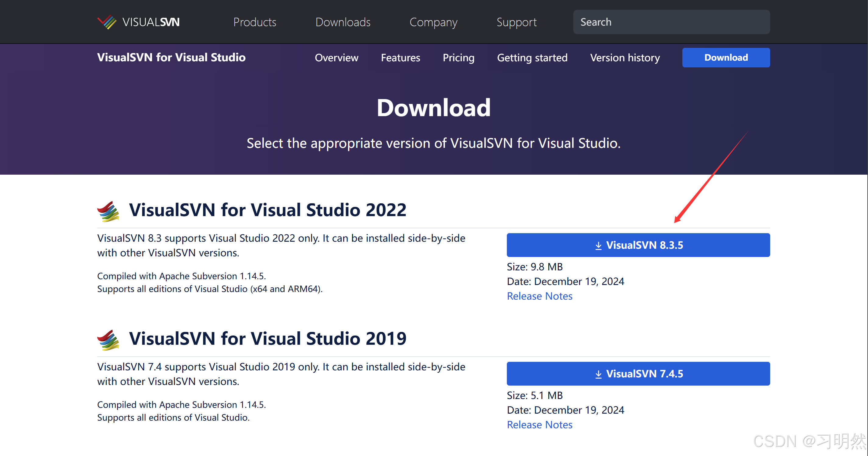Viewport: 868px width, 456px height.
Task: Click the Visual Studio 2022 product icon
Action: (108, 211)
